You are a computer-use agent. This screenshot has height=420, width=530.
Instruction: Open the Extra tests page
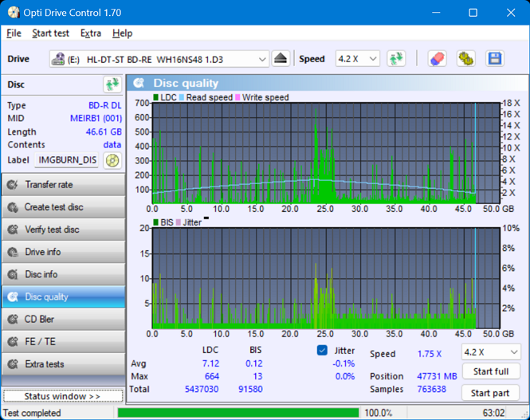click(63, 364)
